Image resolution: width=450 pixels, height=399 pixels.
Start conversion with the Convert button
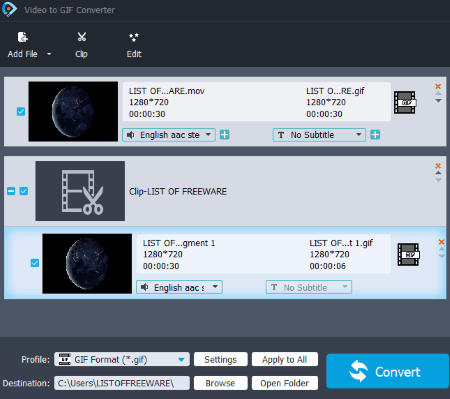pos(387,371)
